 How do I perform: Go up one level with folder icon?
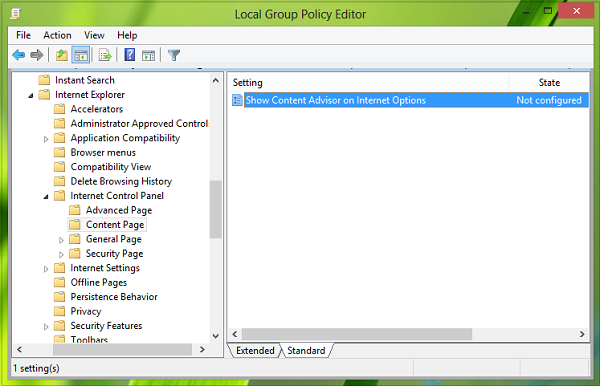click(x=61, y=55)
